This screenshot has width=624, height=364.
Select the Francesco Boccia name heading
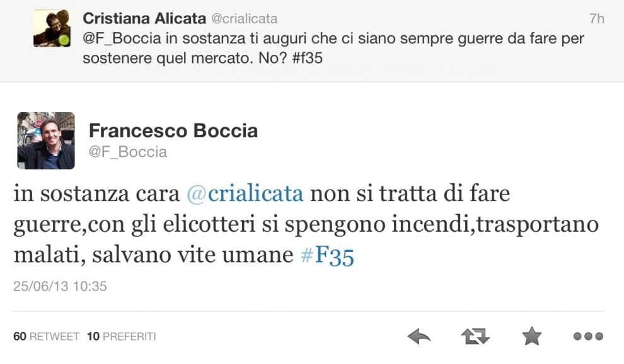173,131
